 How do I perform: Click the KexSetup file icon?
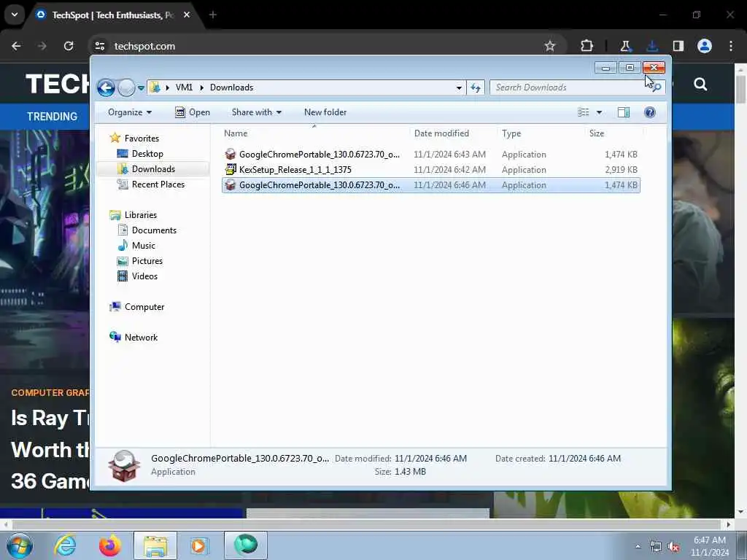[231, 169]
